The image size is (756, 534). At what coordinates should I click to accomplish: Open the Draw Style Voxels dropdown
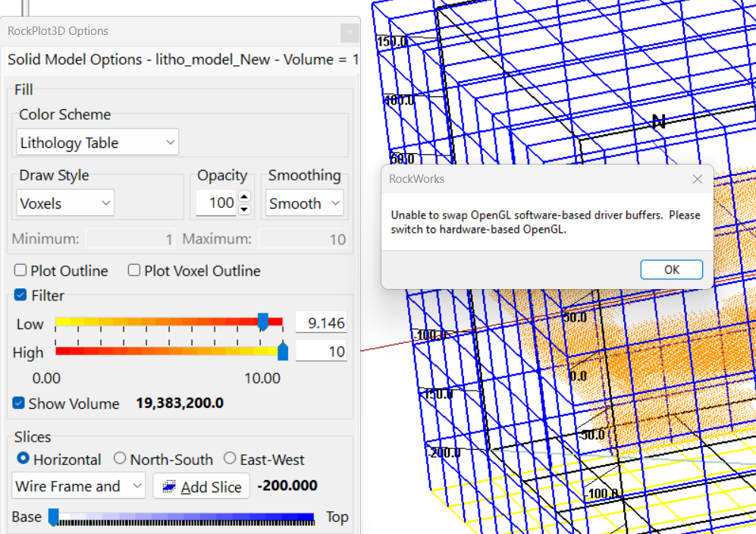tap(65, 203)
